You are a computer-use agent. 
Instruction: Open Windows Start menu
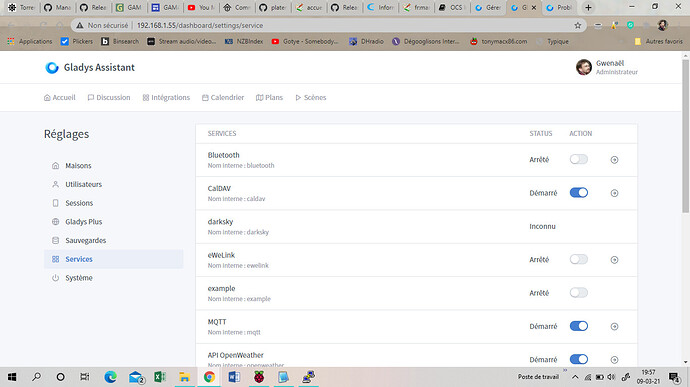coord(12,377)
